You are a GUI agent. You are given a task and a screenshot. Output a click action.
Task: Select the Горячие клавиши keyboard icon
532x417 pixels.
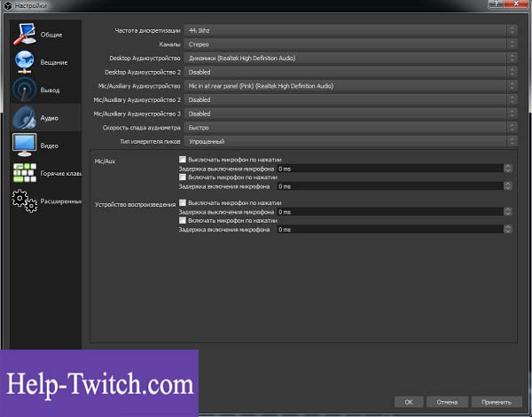click(x=25, y=173)
